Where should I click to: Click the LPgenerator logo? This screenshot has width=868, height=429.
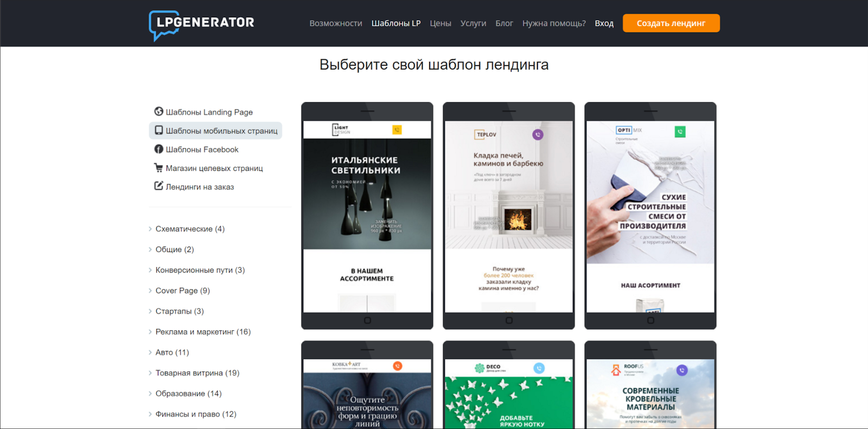point(202,25)
